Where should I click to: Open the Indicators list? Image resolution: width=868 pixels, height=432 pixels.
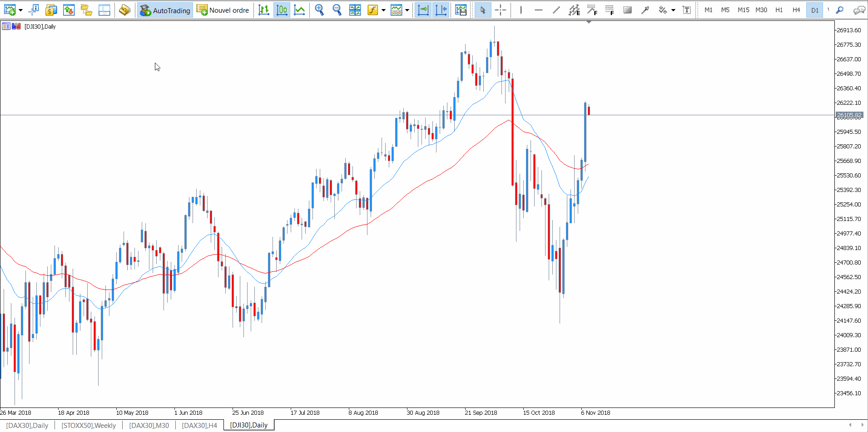click(x=372, y=10)
